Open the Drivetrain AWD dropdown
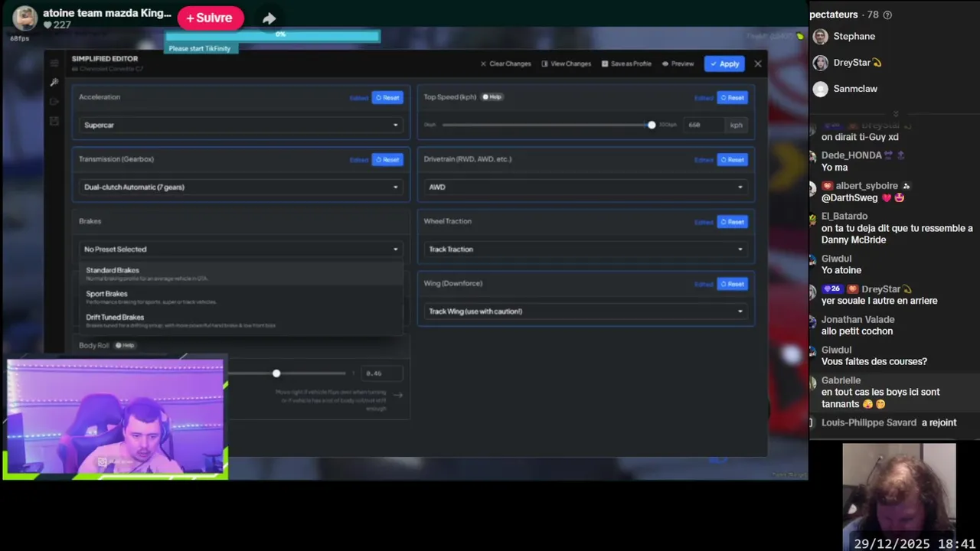This screenshot has height=551, width=980. click(586, 187)
